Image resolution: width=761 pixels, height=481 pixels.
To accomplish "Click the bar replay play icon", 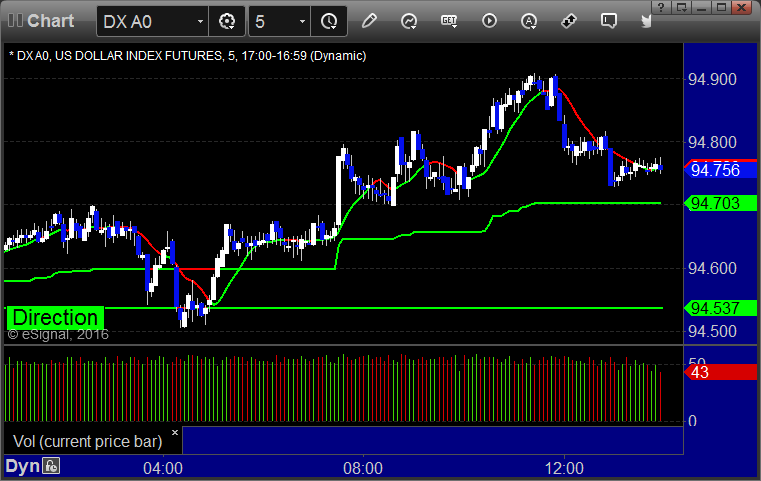I will pos(489,21).
